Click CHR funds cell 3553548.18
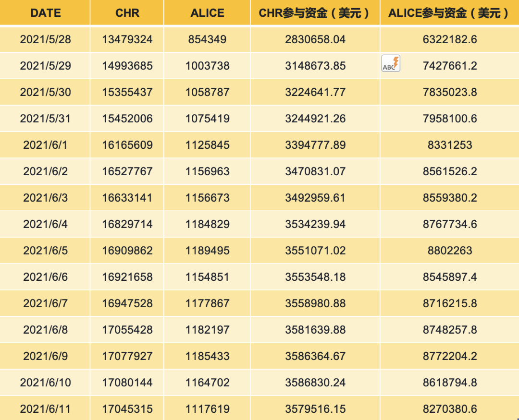The height and width of the screenshot is (420, 519). [315, 277]
